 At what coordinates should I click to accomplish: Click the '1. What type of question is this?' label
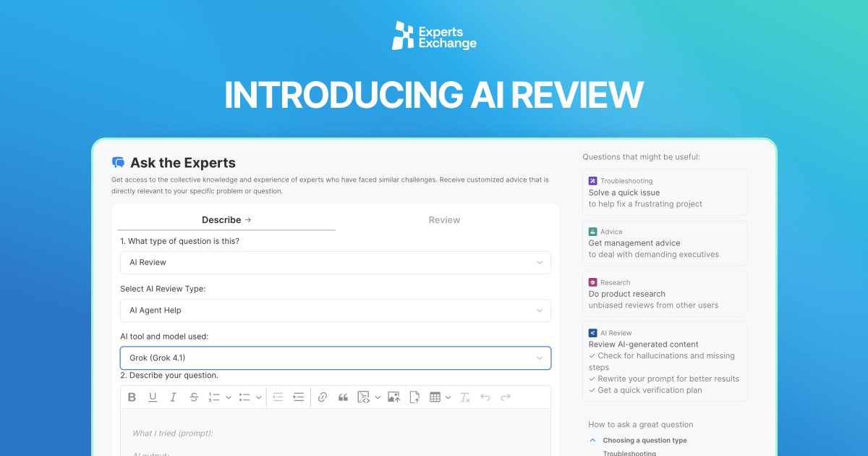(x=179, y=241)
